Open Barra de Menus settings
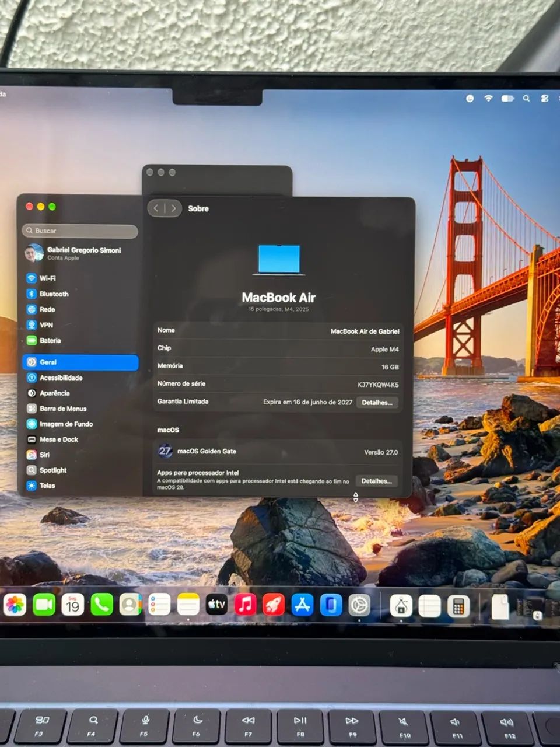The height and width of the screenshot is (747, 560). (x=56, y=409)
